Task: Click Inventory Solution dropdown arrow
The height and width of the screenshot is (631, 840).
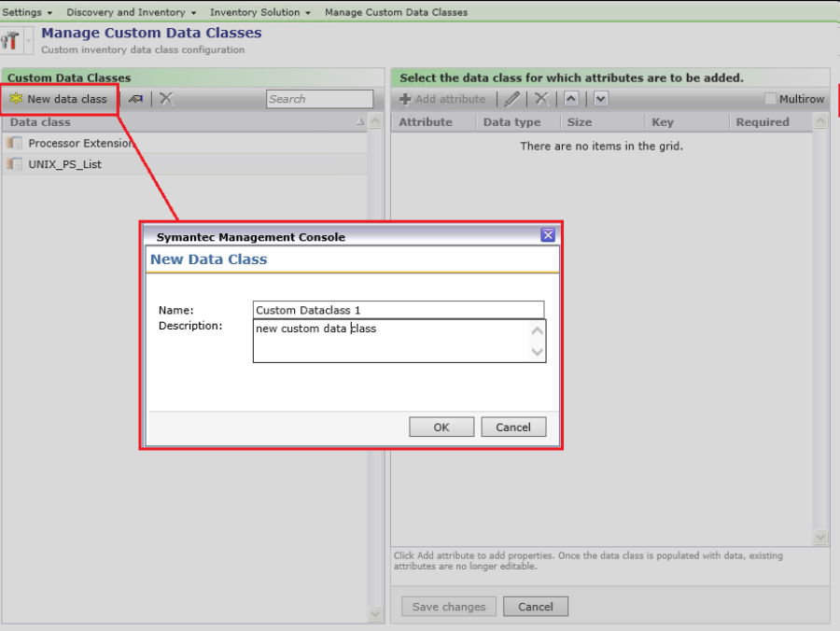Action: (x=307, y=13)
